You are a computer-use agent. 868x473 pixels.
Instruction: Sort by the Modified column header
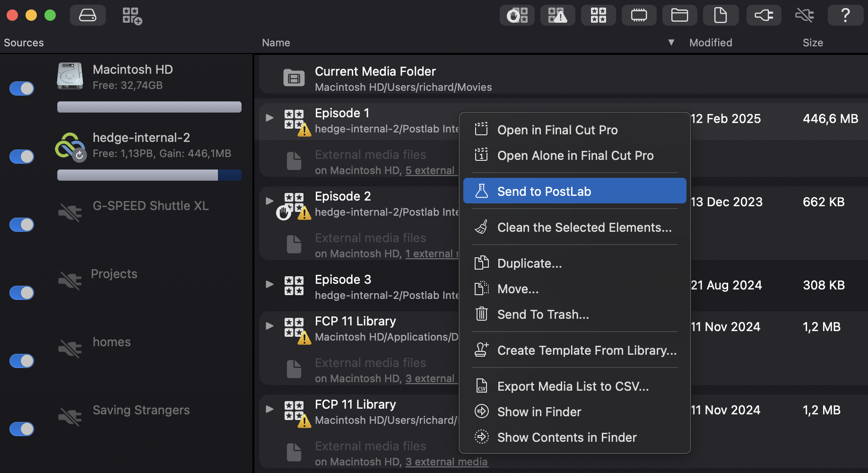click(x=711, y=43)
